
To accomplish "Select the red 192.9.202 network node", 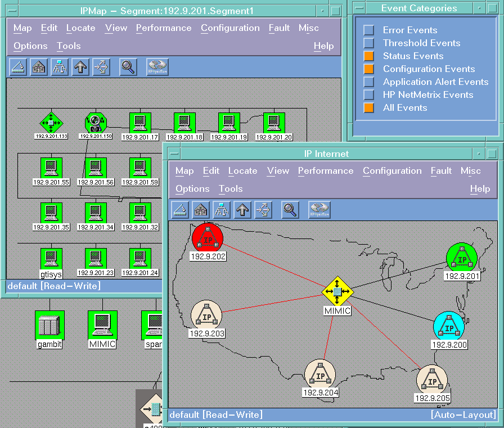I will click(208, 238).
